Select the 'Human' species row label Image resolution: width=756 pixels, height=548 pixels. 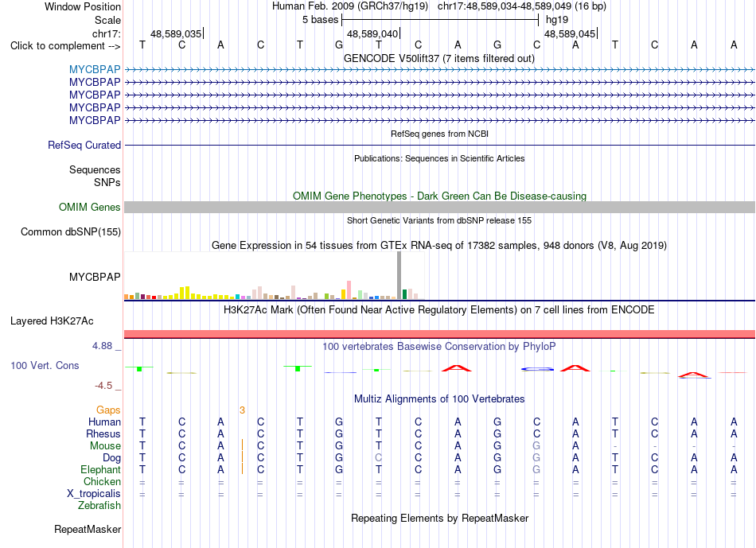(104, 422)
